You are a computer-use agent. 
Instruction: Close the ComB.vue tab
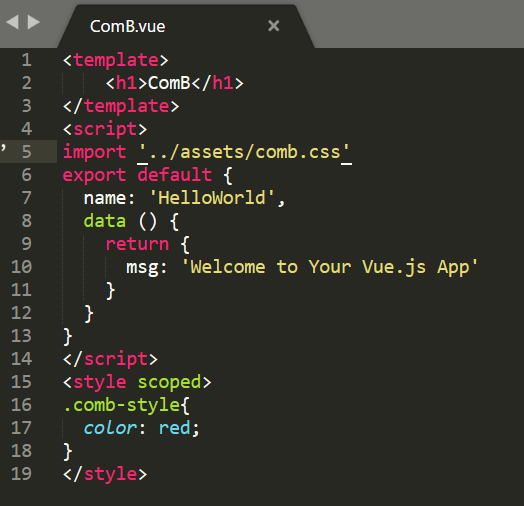click(x=274, y=26)
